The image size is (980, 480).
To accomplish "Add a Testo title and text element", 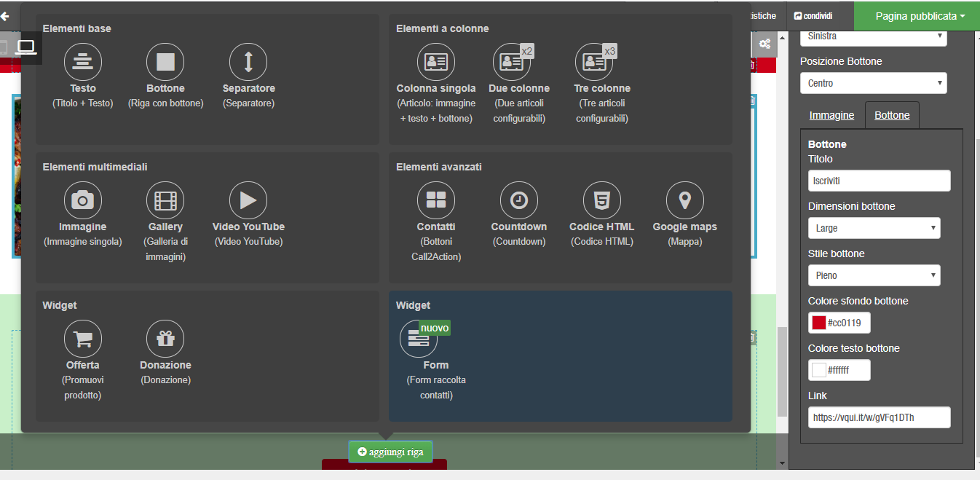I will click(83, 63).
